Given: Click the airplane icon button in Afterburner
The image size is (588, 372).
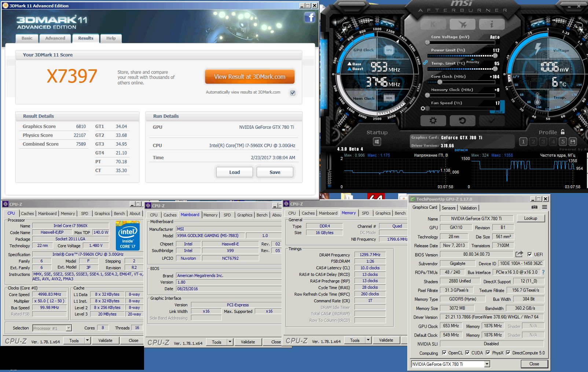Looking at the screenshot, I should [x=463, y=25].
